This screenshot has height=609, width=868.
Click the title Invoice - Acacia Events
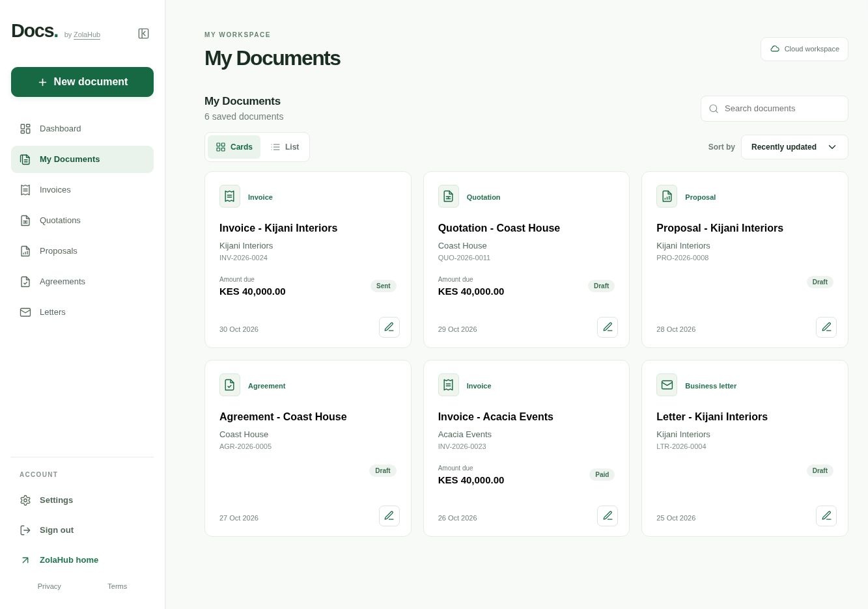point(496,416)
